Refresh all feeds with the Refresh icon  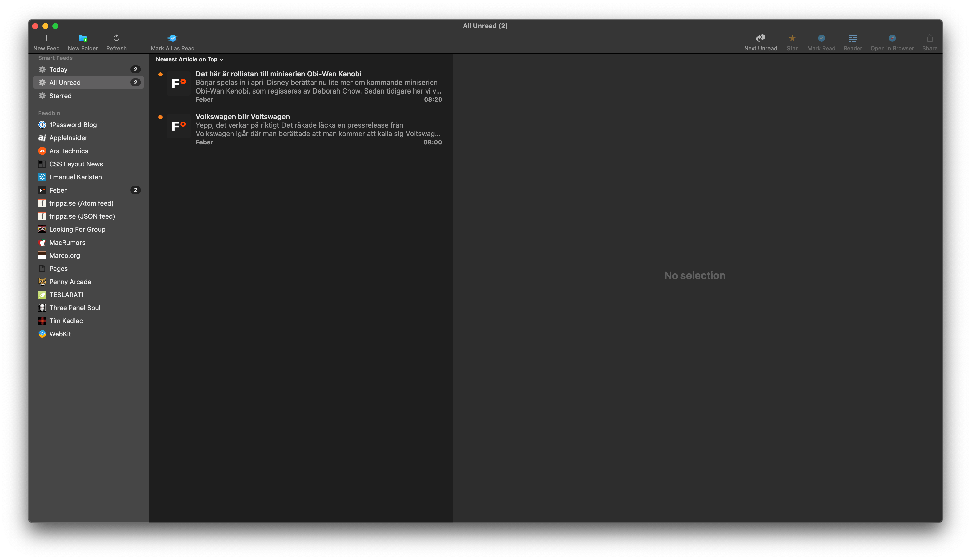[x=116, y=38]
